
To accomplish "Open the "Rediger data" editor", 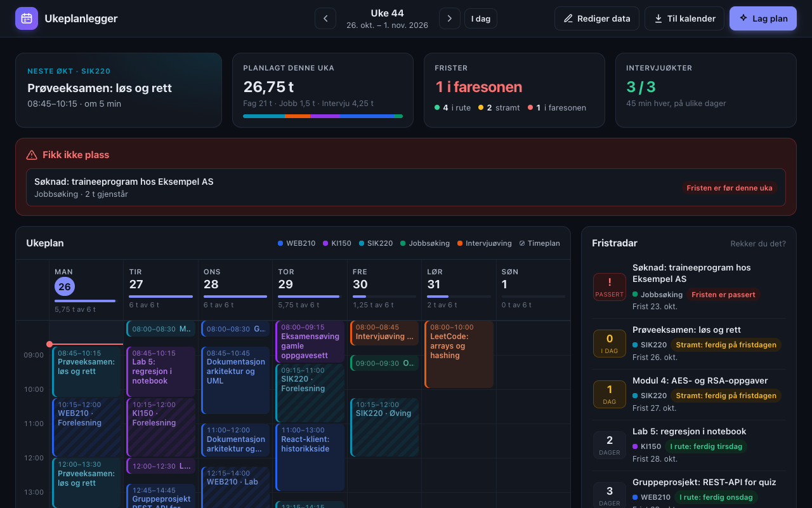I will coord(597,18).
